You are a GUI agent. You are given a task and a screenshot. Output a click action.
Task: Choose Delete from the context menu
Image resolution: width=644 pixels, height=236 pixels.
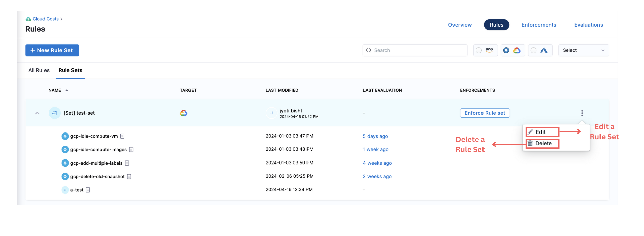(543, 143)
